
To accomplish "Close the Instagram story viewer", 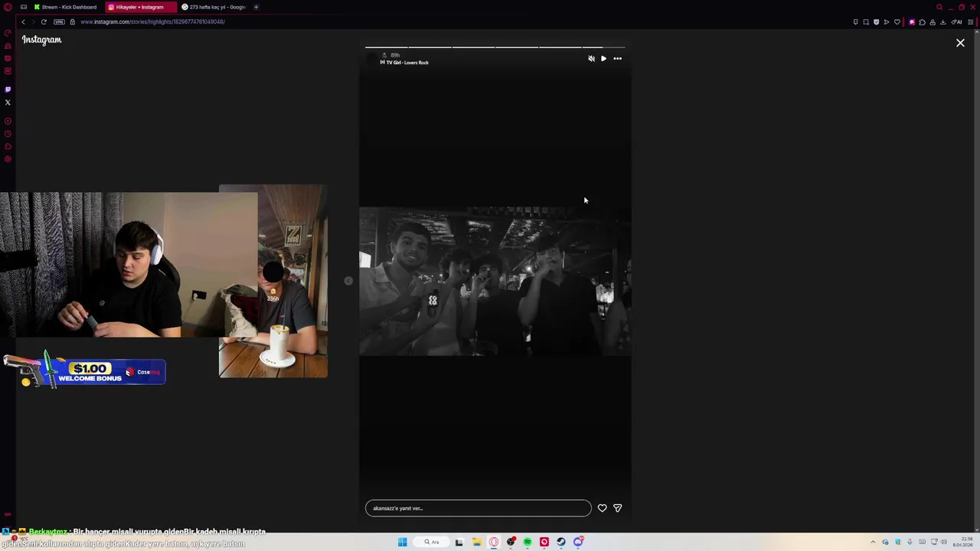I will [960, 43].
